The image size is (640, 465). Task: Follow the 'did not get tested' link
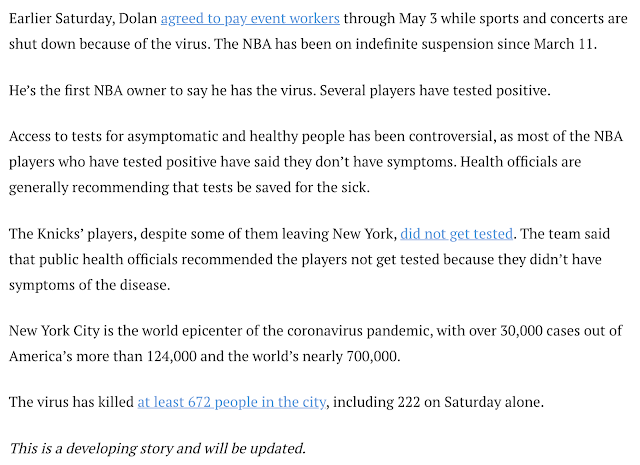[x=456, y=234]
